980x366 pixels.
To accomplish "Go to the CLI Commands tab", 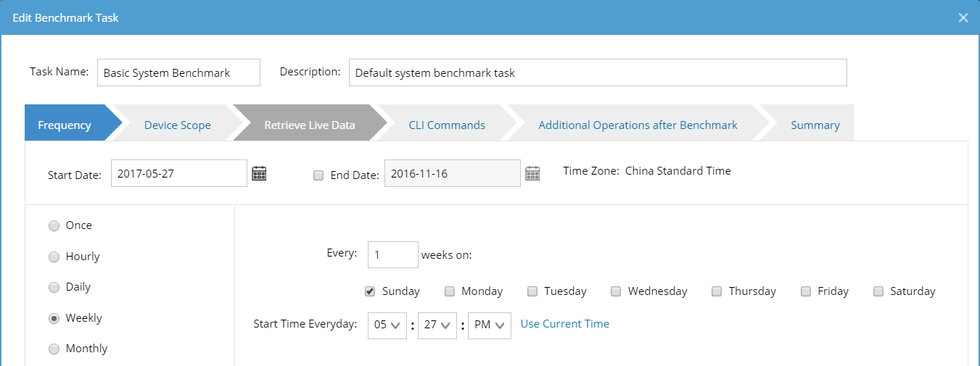I will [447, 125].
